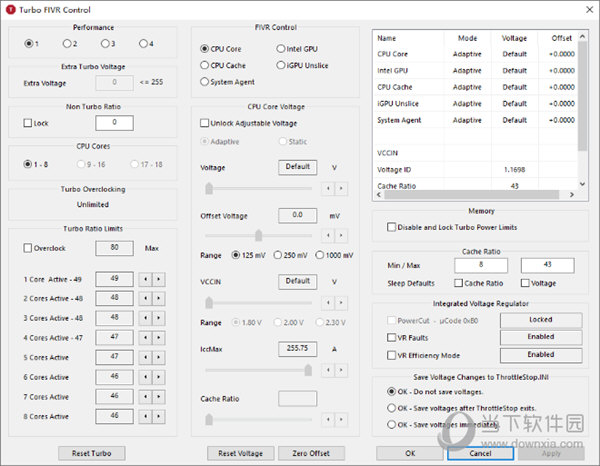The height and width of the screenshot is (466, 600).
Task: Select CPU Cache in FIVR Control
Action: [223, 65]
